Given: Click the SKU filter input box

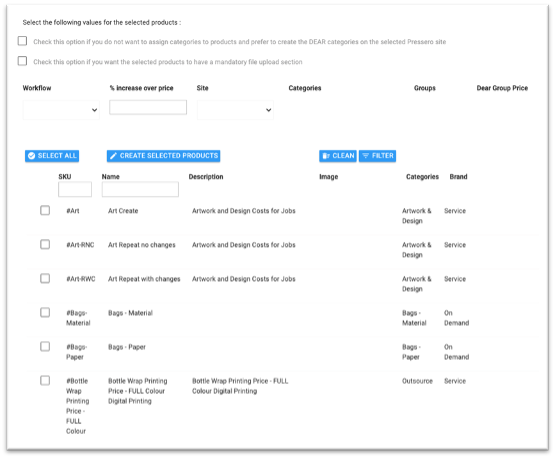Looking at the screenshot, I should pyautogui.click(x=75, y=189).
